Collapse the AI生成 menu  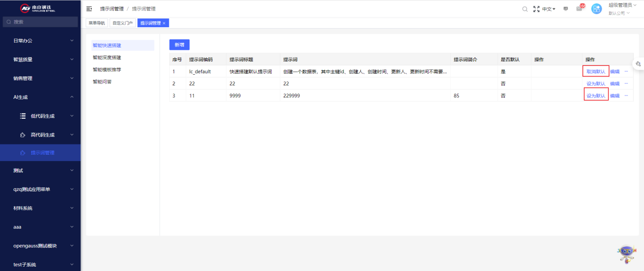click(40, 97)
